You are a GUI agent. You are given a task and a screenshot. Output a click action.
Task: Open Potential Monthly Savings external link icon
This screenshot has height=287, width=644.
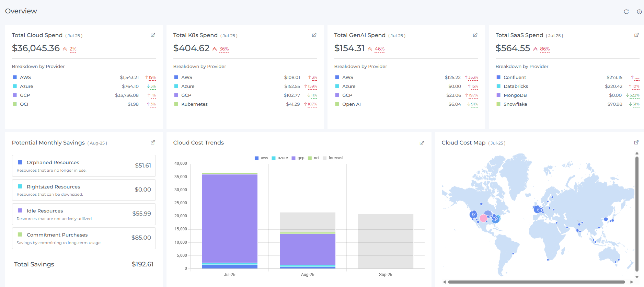[153, 142]
